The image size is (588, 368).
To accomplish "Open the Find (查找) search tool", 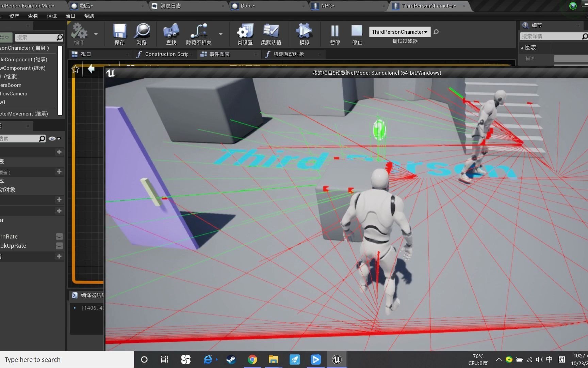I will (170, 33).
